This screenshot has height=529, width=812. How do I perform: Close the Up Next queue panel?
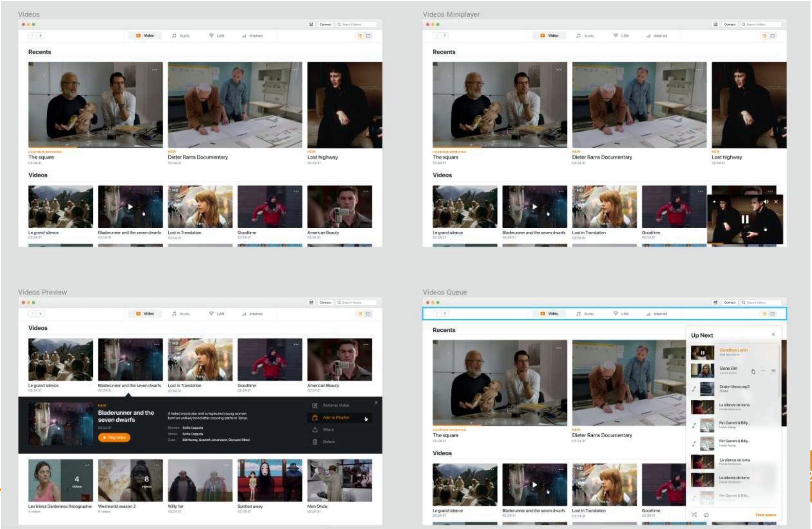[773, 334]
